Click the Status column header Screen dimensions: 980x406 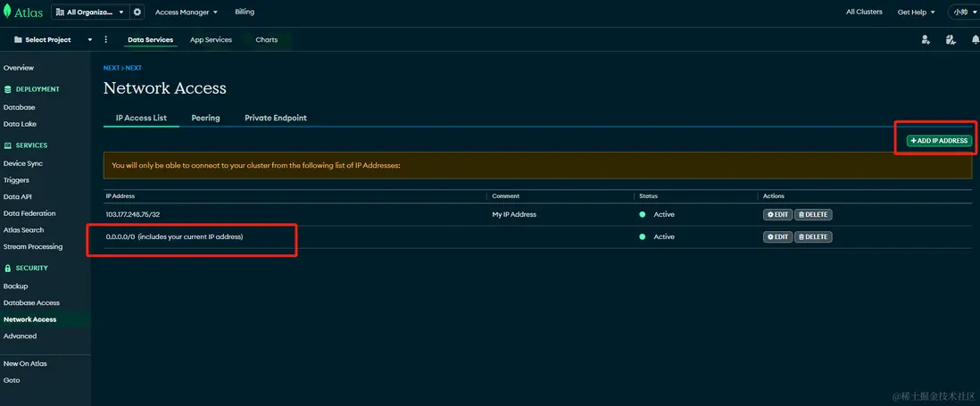tap(648, 196)
